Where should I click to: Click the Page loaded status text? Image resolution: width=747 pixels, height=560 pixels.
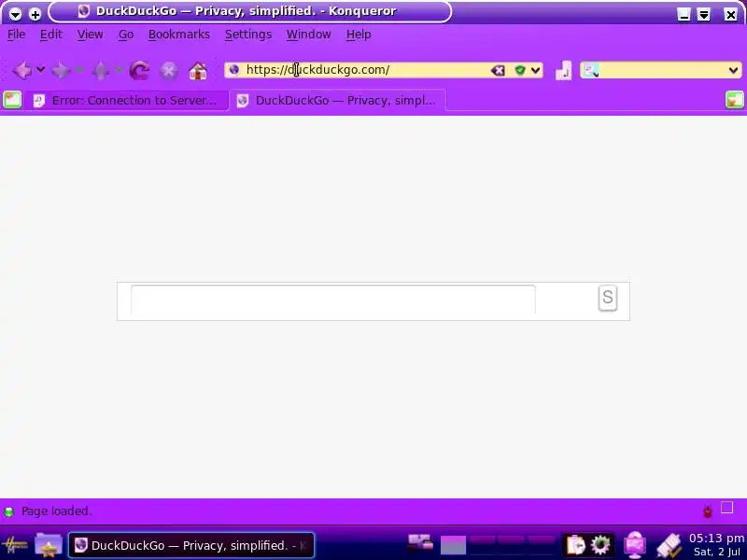56,511
